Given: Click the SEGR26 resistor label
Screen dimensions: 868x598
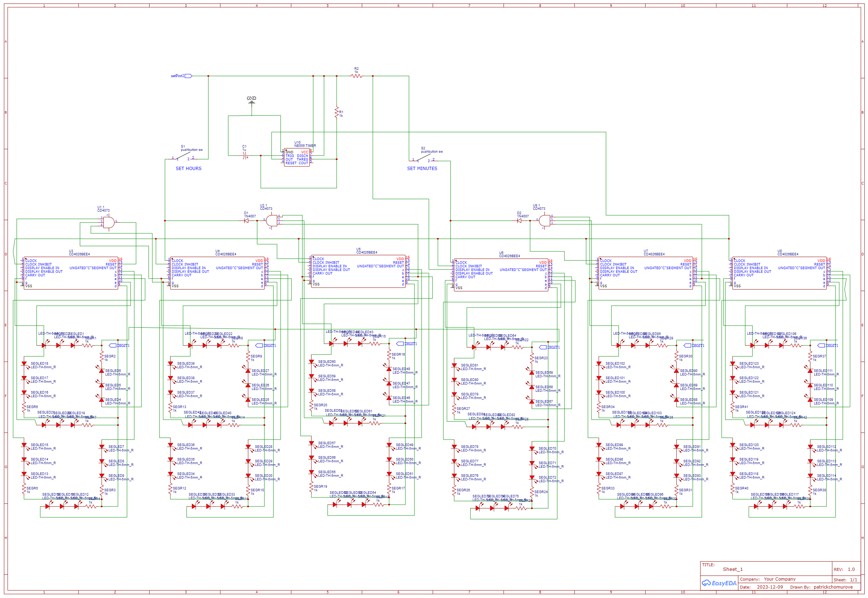Looking at the screenshot, I should pos(463,490).
